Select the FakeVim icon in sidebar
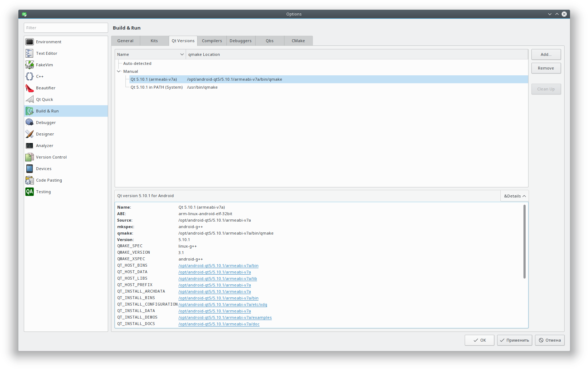Screen dimensions: 588x369 (x=30, y=65)
